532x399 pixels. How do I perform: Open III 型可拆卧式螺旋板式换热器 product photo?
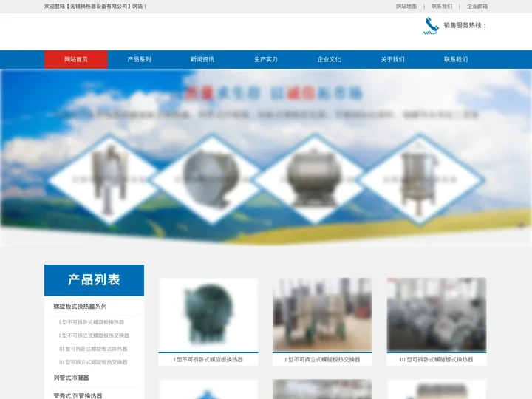click(437, 315)
